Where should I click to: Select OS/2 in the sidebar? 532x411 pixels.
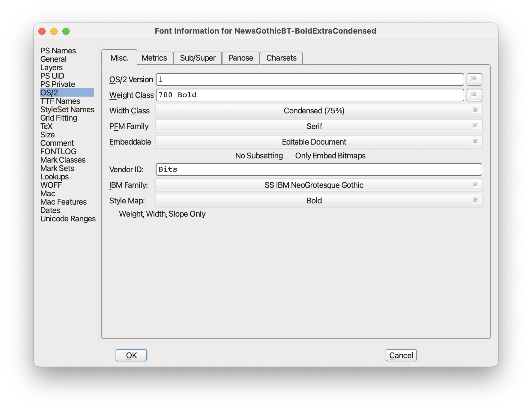click(x=67, y=93)
